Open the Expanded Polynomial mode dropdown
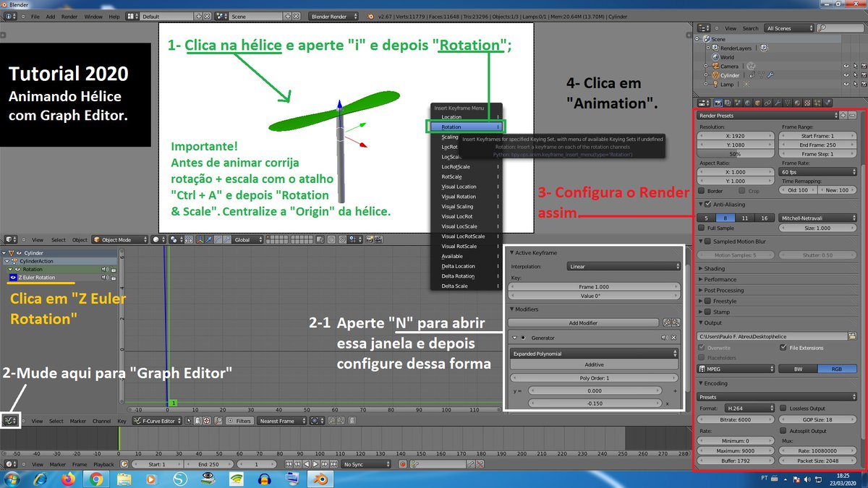Screen dimensions: 868x488 [595, 354]
